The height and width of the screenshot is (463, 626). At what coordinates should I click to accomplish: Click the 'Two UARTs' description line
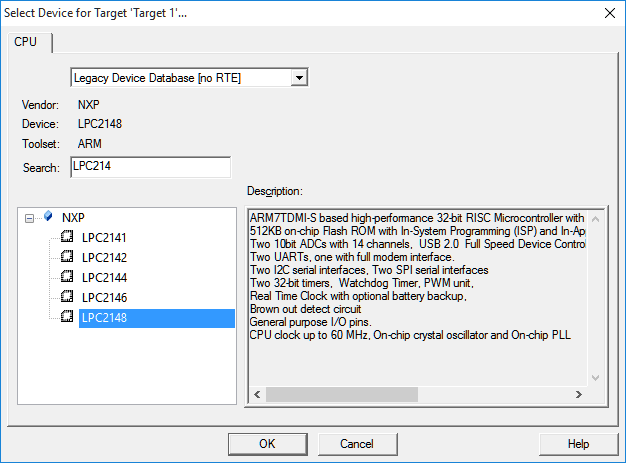pyautogui.click(x=352, y=257)
